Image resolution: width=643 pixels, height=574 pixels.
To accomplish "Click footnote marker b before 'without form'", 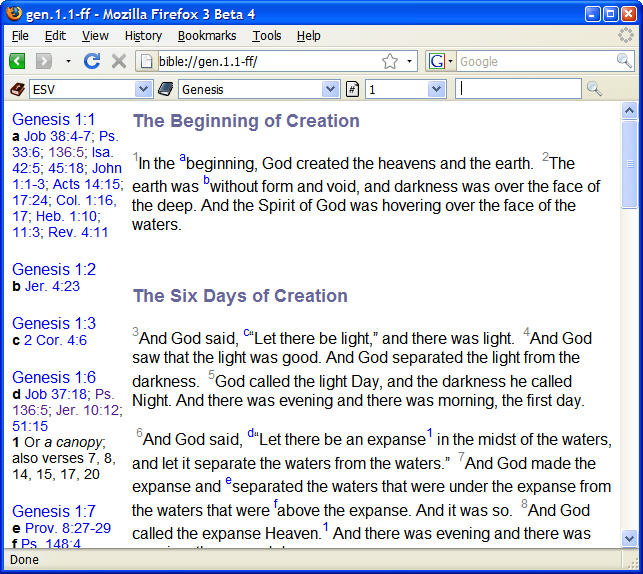I will coord(206,180).
